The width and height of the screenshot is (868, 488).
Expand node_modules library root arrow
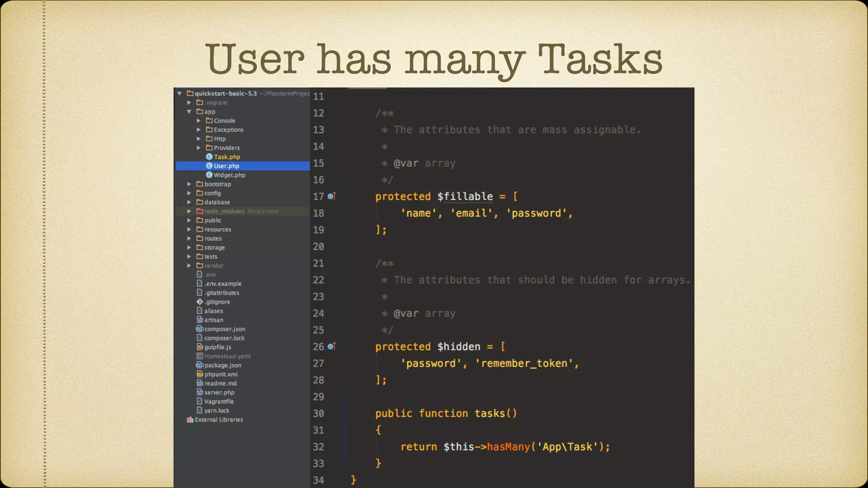pos(189,211)
